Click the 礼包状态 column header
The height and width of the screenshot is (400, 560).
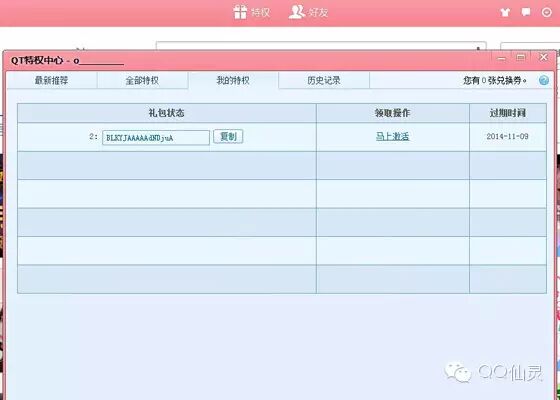click(166, 113)
